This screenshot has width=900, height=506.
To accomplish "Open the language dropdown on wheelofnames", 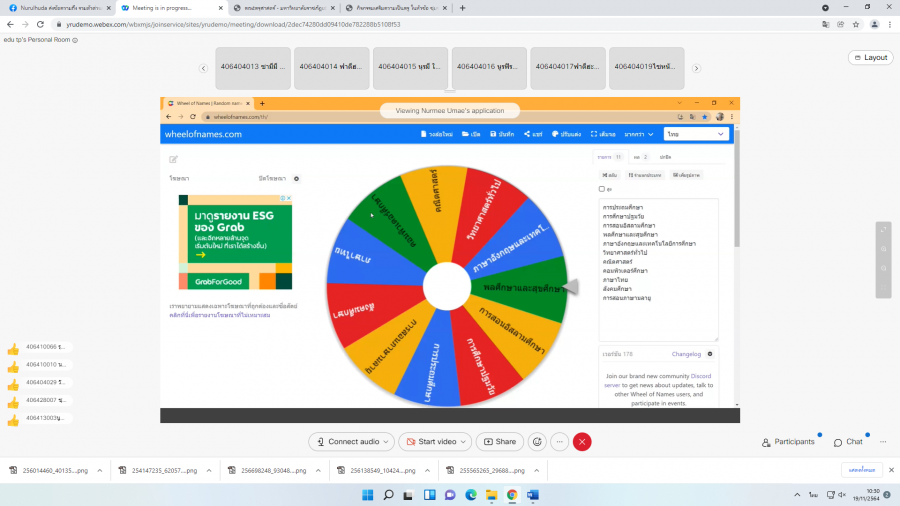I will (695, 133).
